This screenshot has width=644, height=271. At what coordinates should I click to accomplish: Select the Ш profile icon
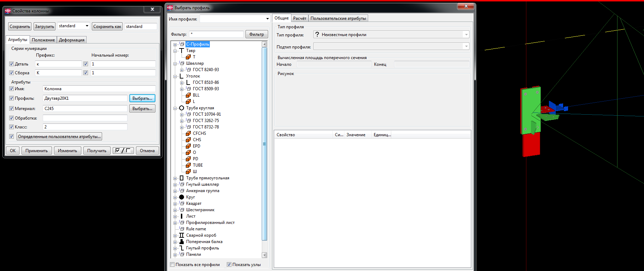pos(188,172)
